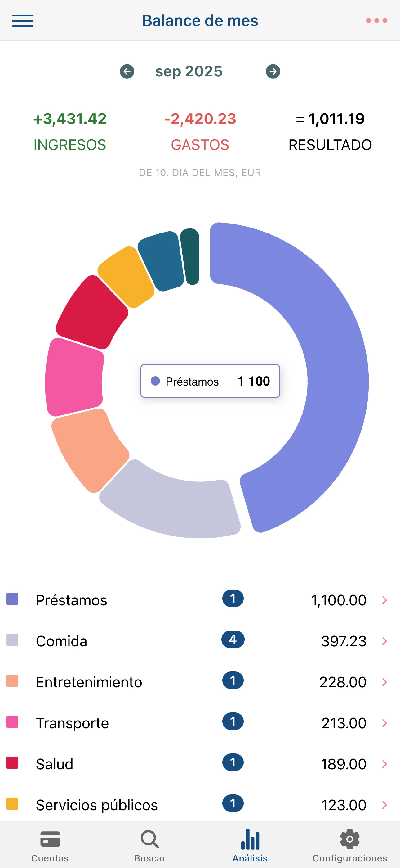Viewport: 400px width, 868px height.
Task: Select the Préstamos purple color swatch
Action: point(12,599)
